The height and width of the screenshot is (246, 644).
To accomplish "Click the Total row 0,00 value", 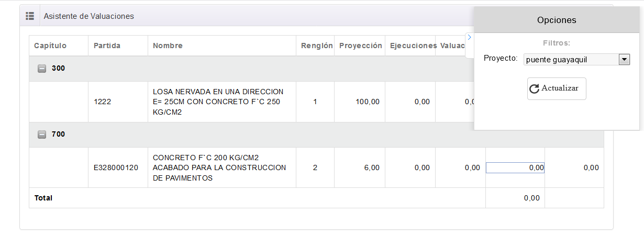I will tap(531, 198).
